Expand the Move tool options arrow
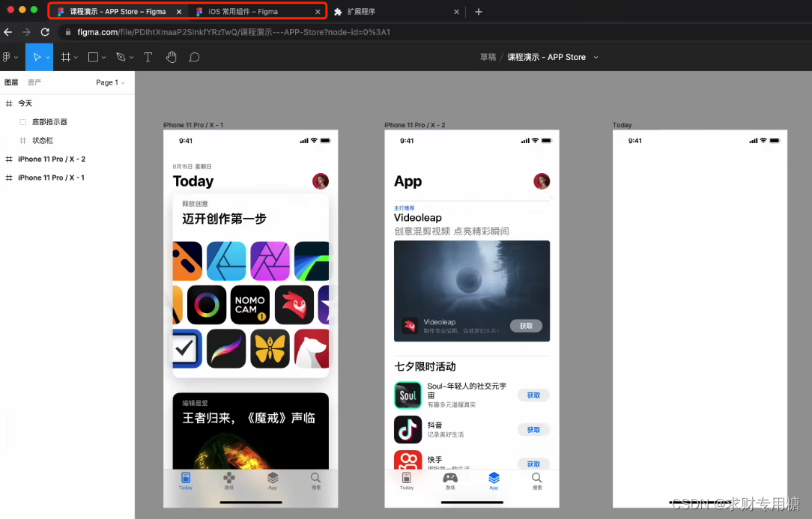812x519 pixels. [48, 58]
